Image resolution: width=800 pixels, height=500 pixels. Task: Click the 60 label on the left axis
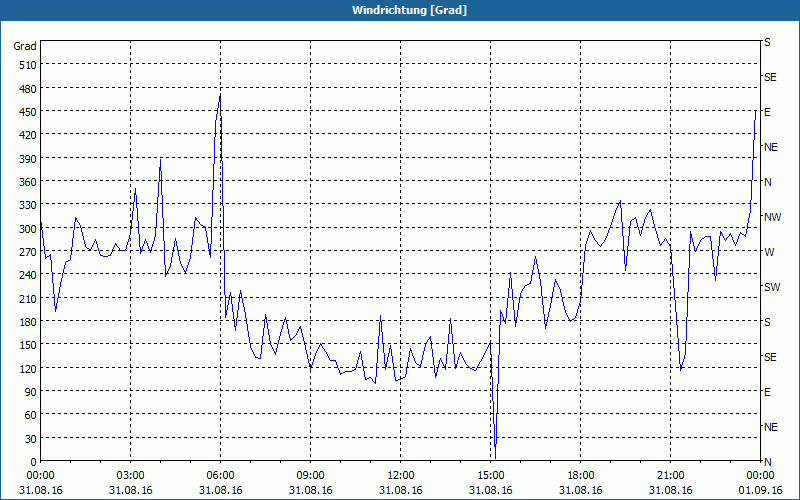coord(31,415)
